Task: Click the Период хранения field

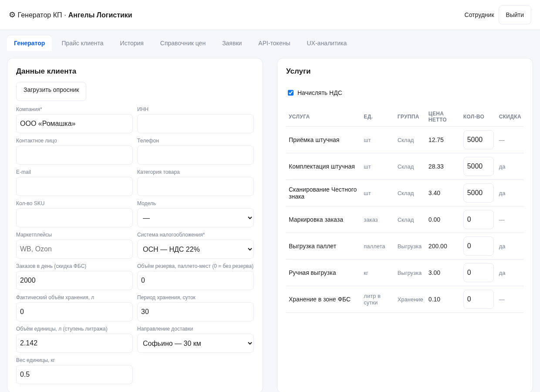Action: [196, 312]
